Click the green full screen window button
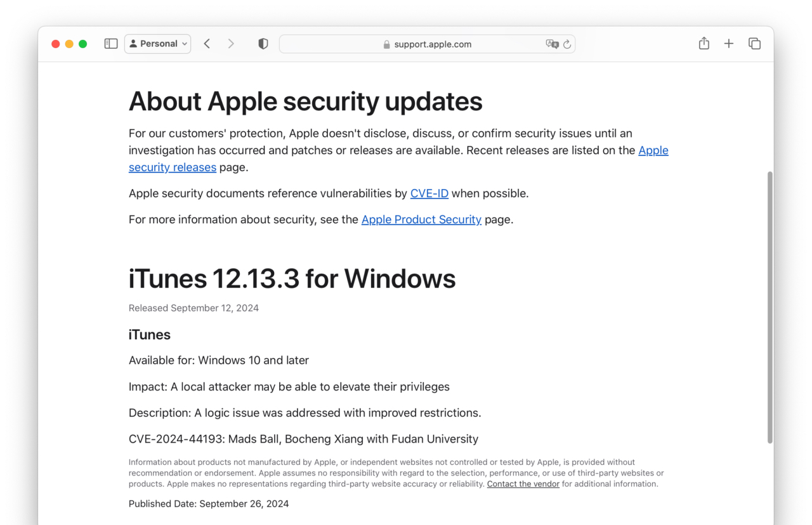The image size is (812, 525). coord(82,44)
